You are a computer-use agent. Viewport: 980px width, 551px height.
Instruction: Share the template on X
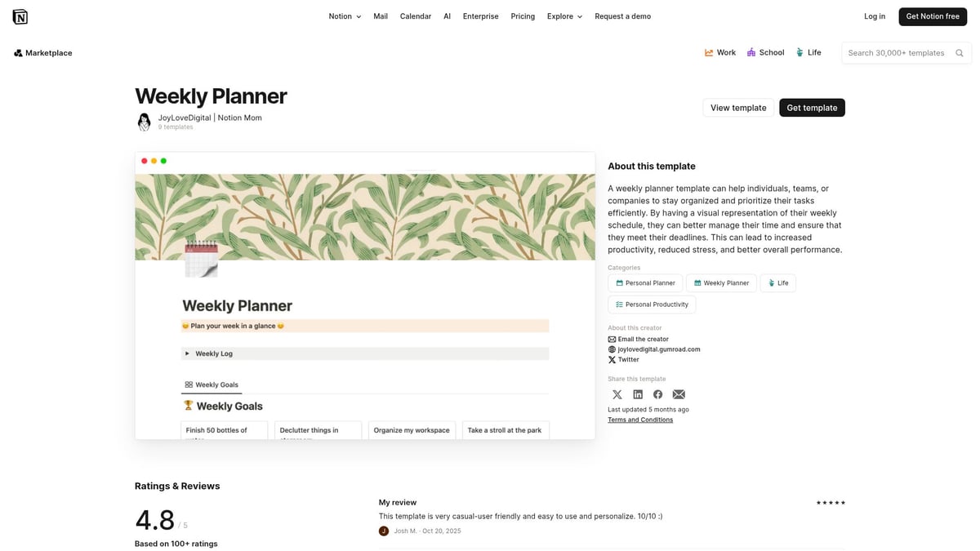point(617,394)
